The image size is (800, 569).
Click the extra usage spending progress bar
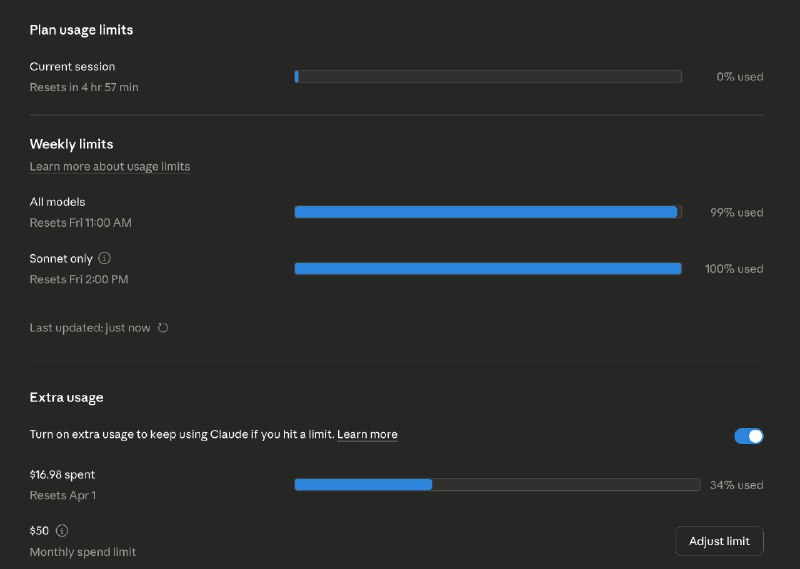pyautogui.click(x=497, y=485)
